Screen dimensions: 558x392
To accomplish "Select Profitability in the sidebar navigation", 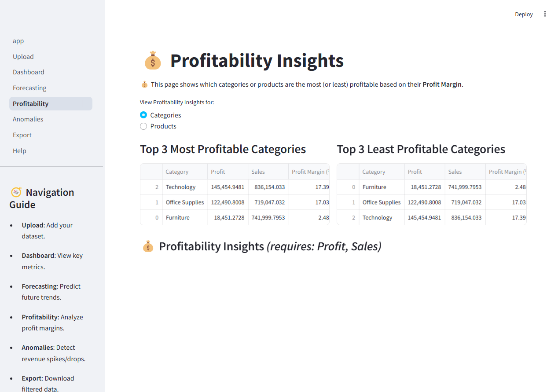I will [30, 103].
